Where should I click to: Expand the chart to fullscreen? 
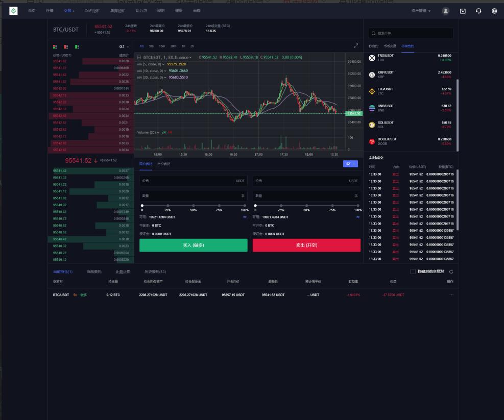tap(356, 46)
